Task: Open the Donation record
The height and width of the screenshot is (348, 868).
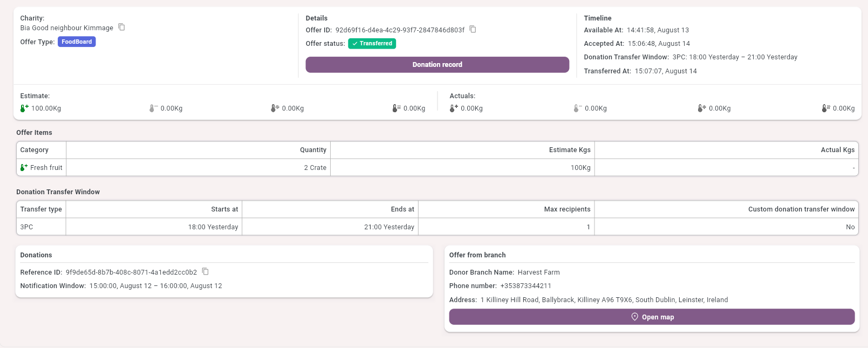Action: pyautogui.click(x=437, y=65)
